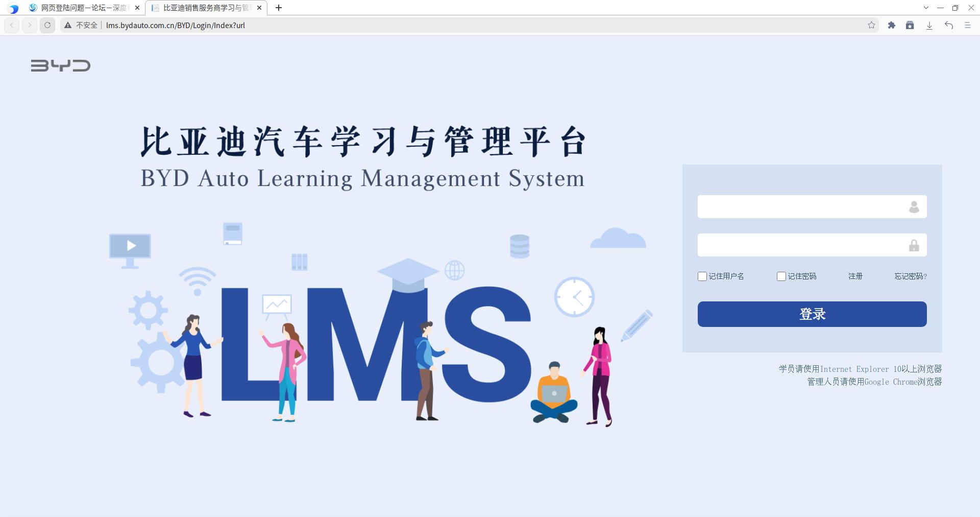Select the 比亚迪销售服务商学习 tab
The height and width of the screenshot is (517, 980).
[x=202, y=8]
